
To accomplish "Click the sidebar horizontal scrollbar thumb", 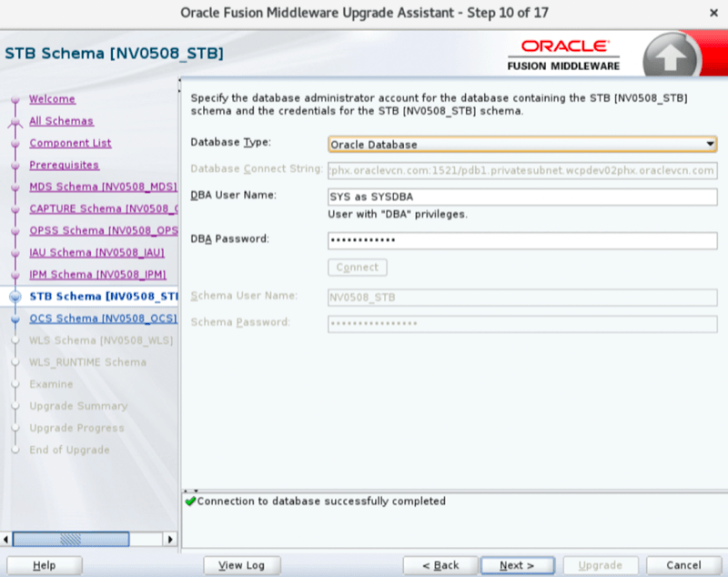I will click(71, 539).
